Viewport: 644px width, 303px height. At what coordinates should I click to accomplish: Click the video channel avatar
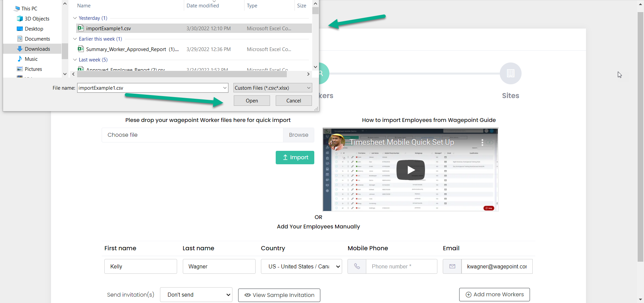tap(337, 142)
